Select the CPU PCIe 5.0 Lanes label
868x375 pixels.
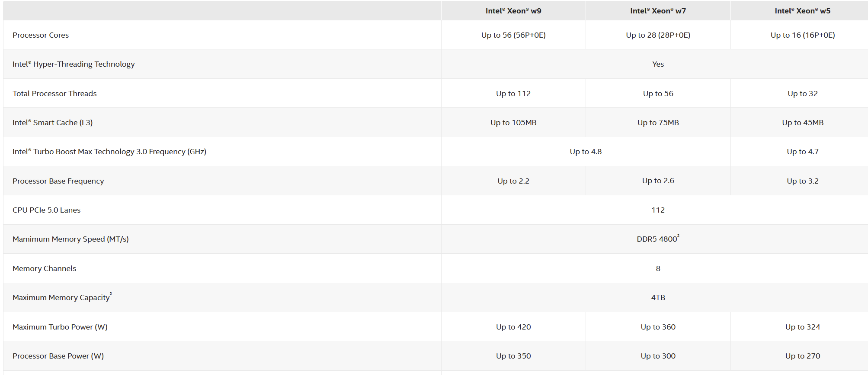pyautogui.click(x=46, y=210)
